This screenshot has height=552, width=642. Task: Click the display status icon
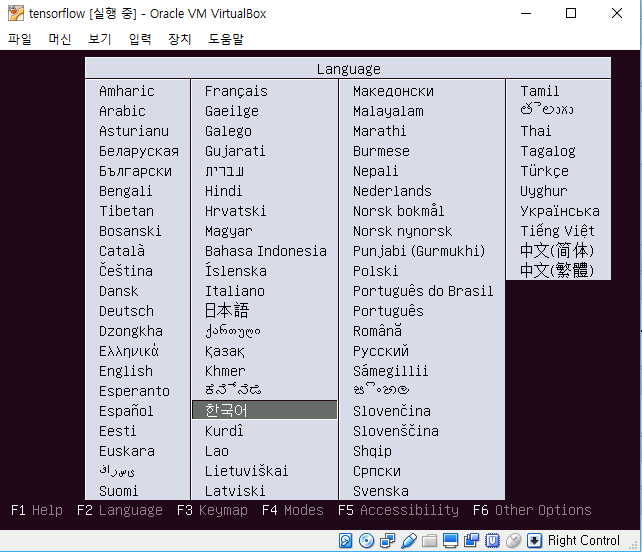point(450,541)
